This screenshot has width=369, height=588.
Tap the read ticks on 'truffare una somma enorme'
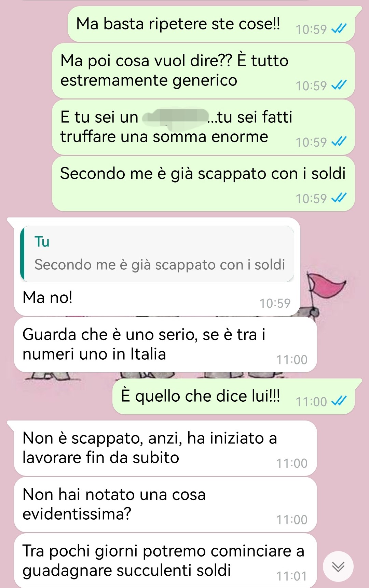(339, 142)
